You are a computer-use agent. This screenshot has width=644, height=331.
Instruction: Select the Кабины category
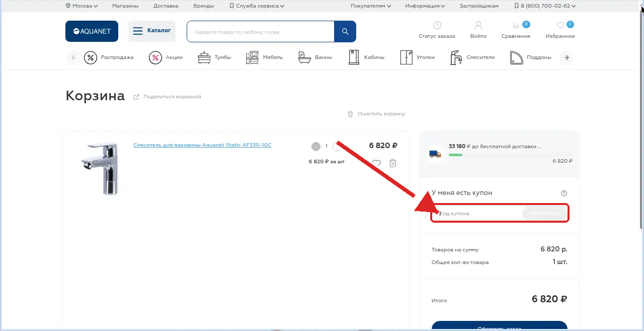pyautogui.click(x=366, y=57)
